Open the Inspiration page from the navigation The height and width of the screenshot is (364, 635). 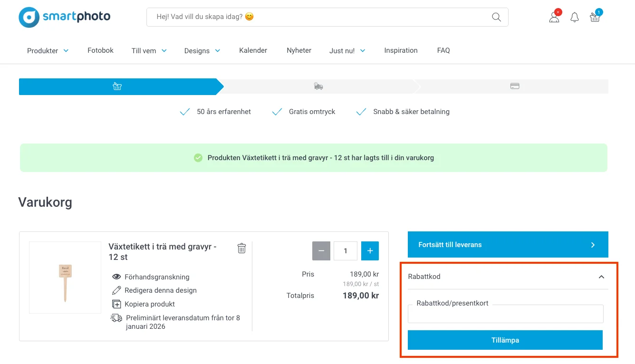pyautogui.click(x=401, y=50)
